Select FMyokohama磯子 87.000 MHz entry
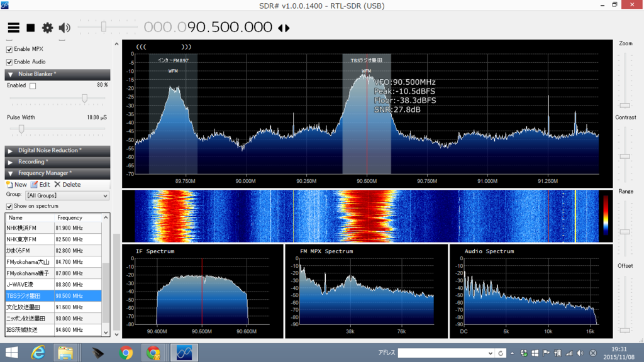The height and width of the screenshot is (362, 644). [x=53, y=273]
